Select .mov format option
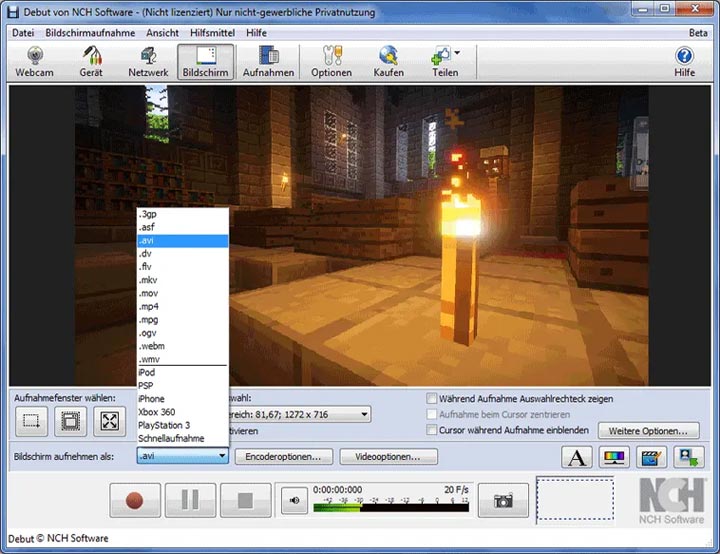This screenshot has height=554, width=720. click(x=183, y=293)
